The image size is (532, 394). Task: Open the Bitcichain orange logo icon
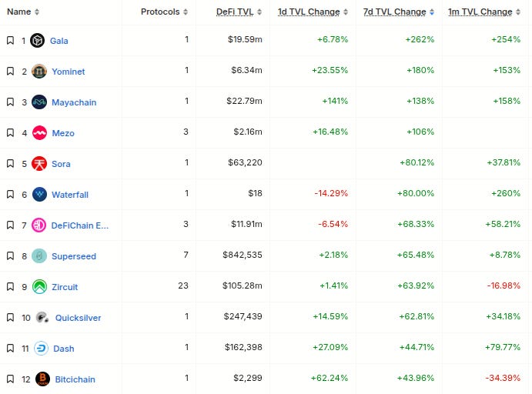coord(42,379)
